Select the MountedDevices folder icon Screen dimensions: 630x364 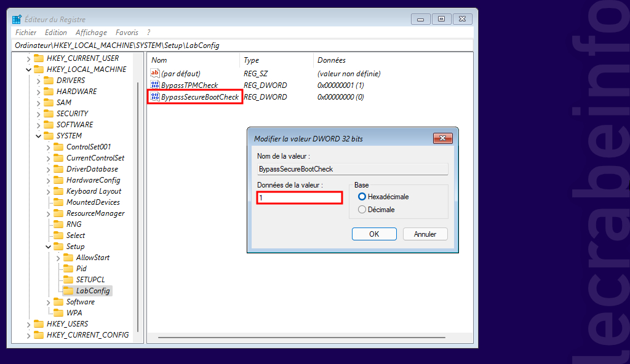[x=58, y=202]
